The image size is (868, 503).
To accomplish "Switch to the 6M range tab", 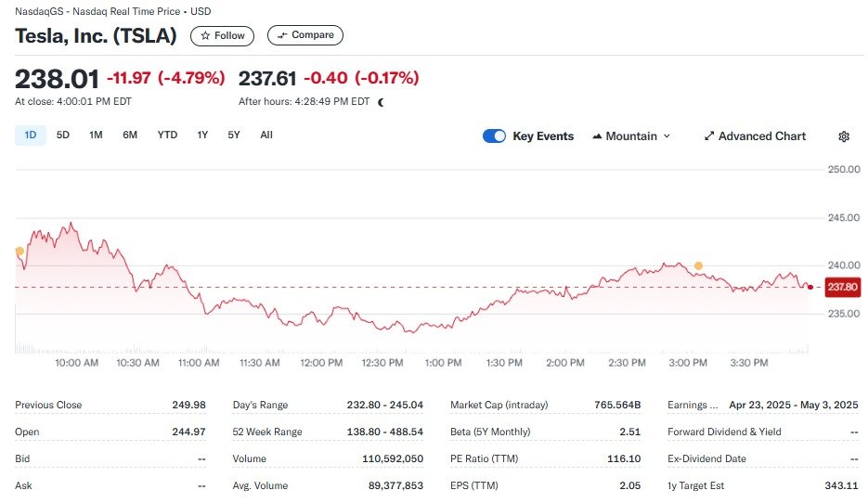I will coord(130,135).
